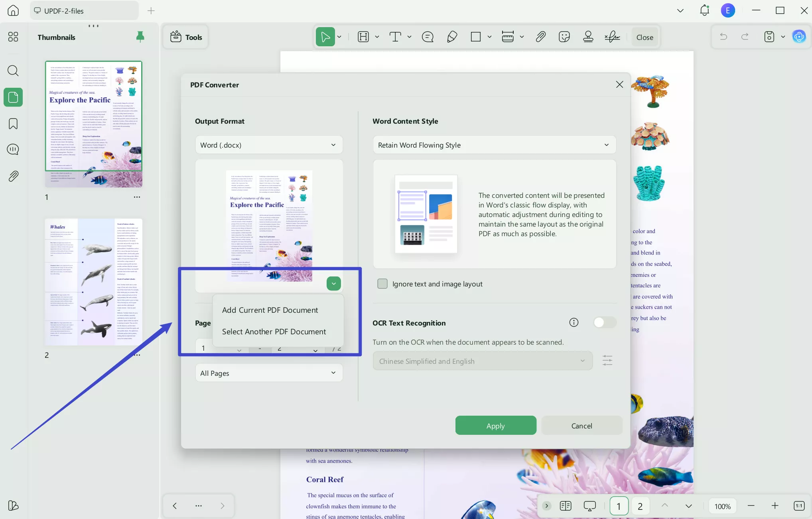Viewport: 812px width, 519px height.
Task: Open the Word Content Style dropdown
Action: [494, 145]
